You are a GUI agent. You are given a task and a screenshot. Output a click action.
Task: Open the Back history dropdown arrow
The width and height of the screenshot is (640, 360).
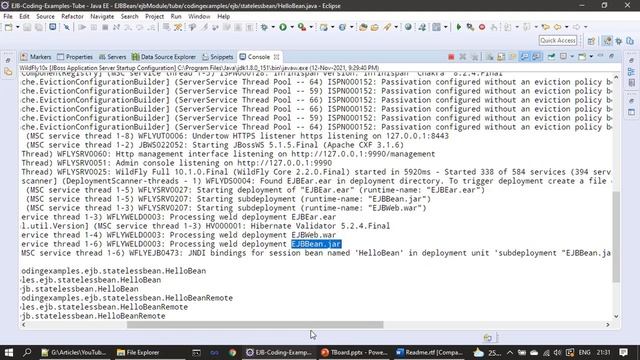pos(567,27)
